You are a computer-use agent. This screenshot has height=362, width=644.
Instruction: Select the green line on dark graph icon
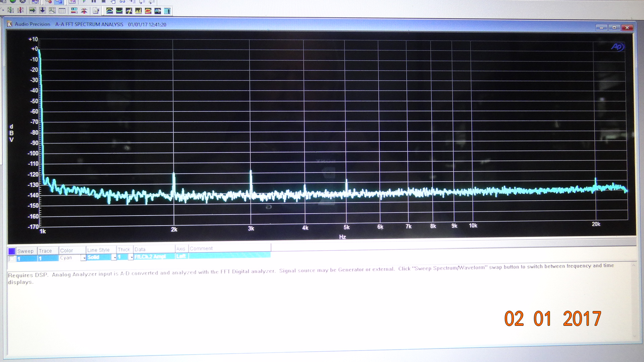point(119,11)
